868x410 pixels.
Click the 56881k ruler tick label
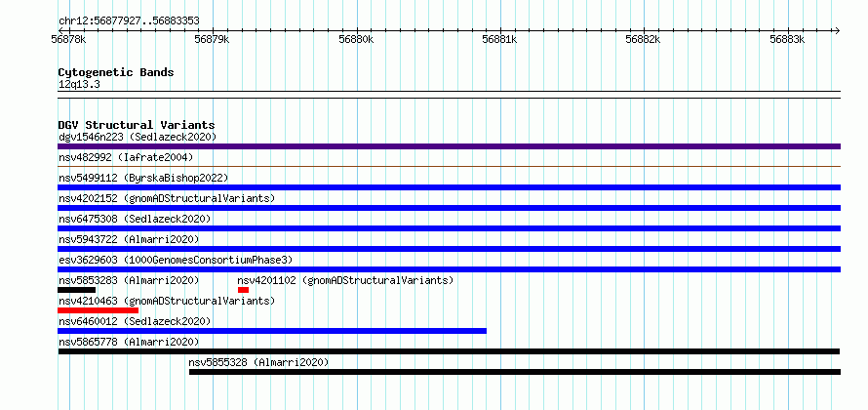pyautogui.click(x=499, y=40)
